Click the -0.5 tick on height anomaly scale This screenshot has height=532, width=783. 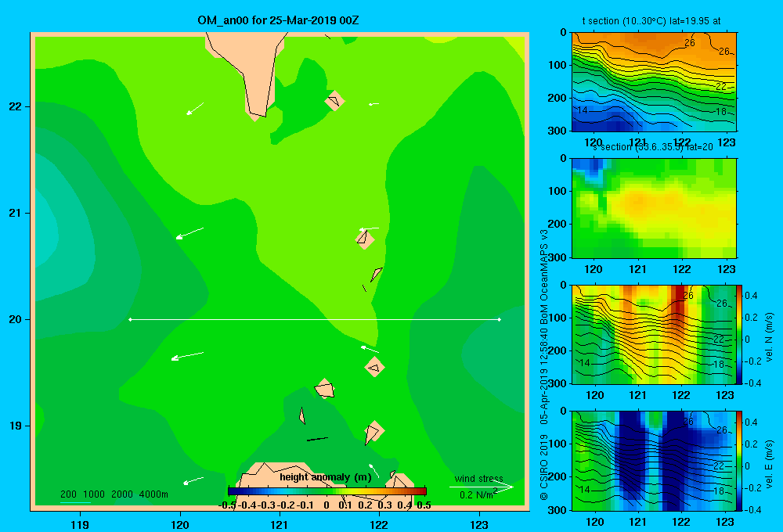(227, 505)
